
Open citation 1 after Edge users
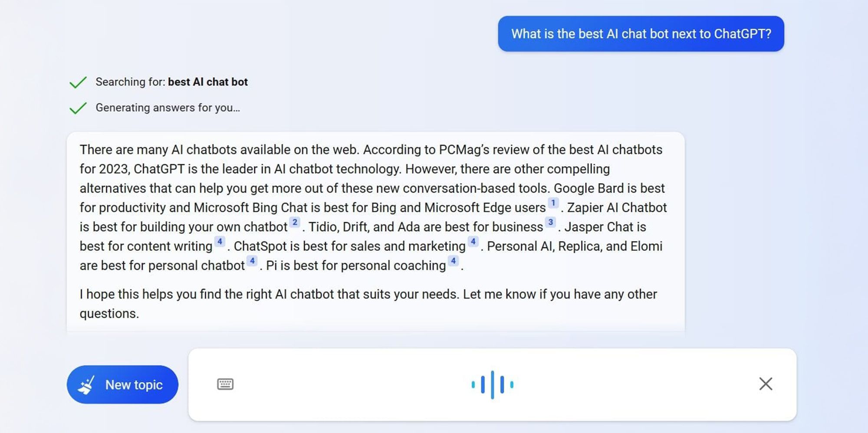(553, 203)
